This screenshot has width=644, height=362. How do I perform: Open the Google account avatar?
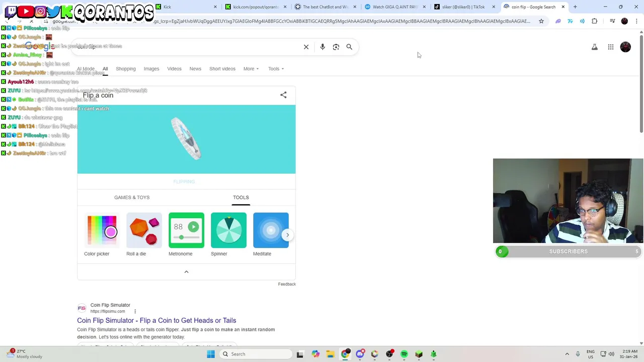point(625,47)
